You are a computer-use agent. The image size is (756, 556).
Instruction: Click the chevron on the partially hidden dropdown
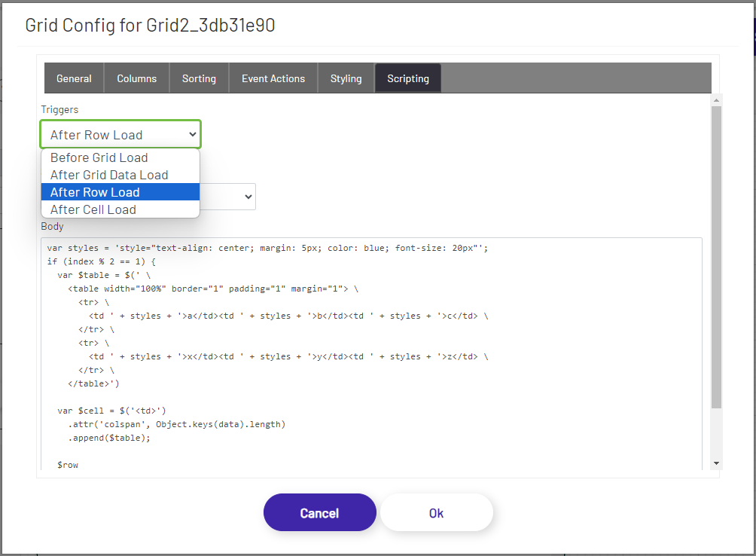pyautogui.click(x=247, y=196)
